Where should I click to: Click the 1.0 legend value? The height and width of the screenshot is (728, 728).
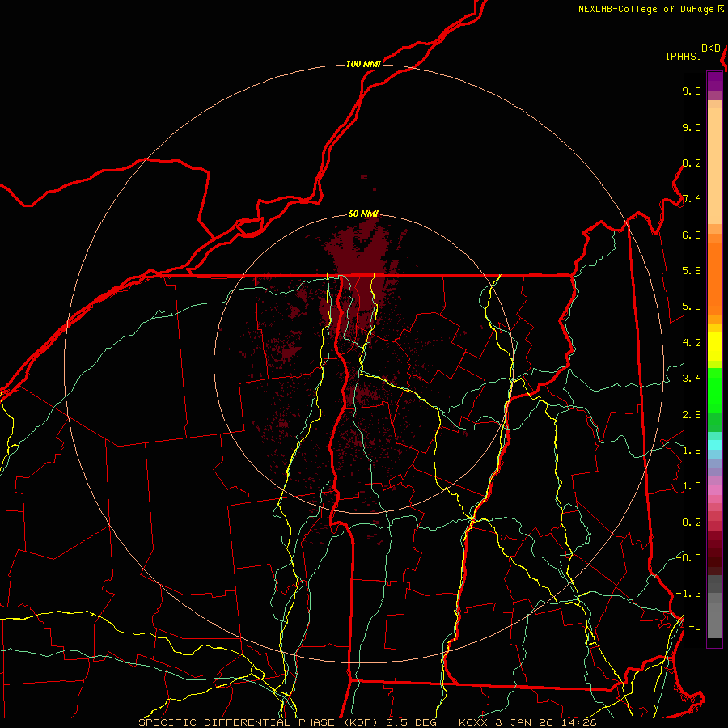tap(692, 487)
